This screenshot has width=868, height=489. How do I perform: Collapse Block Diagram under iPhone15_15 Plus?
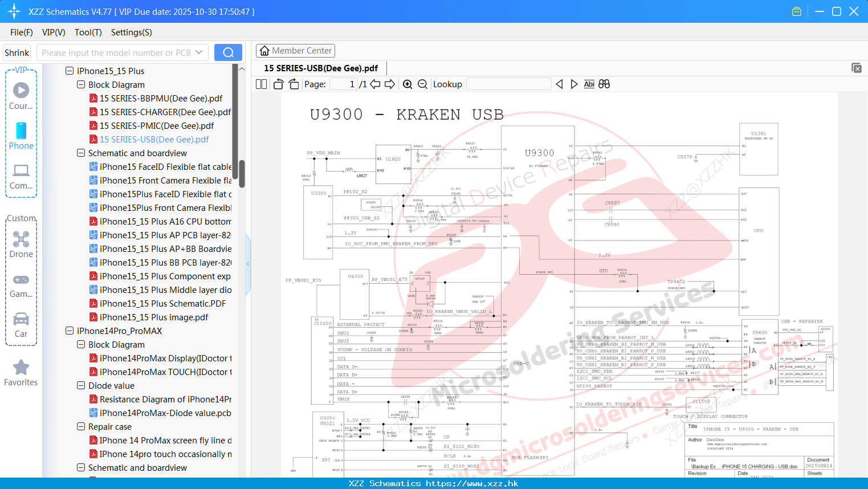point(81,85)
